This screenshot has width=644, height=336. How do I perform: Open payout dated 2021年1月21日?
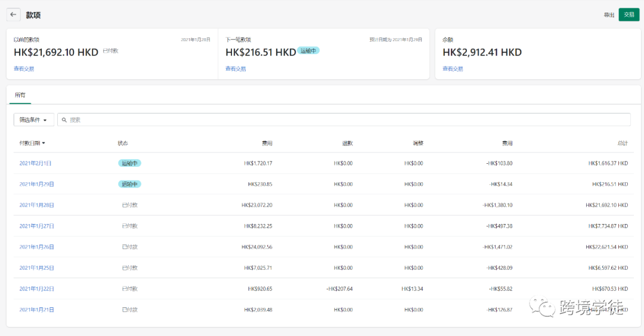pyautogui.click(x=36, y=310)
